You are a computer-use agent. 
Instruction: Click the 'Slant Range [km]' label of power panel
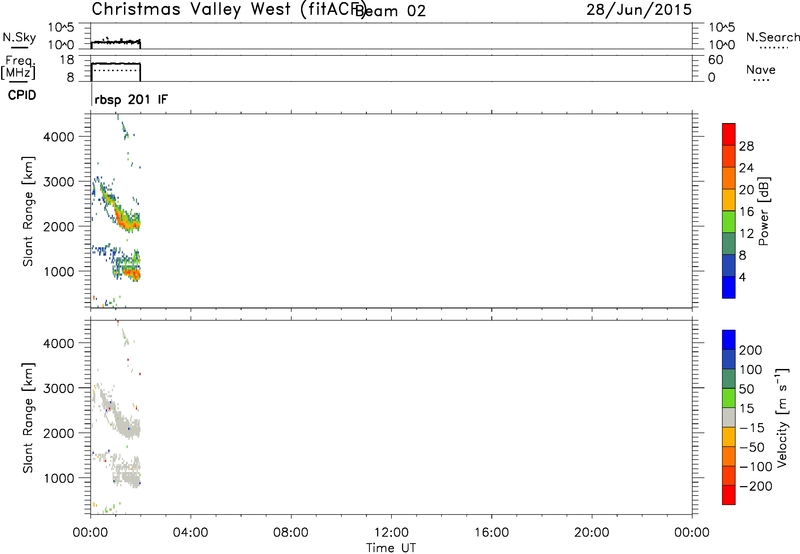pos(28,211)
